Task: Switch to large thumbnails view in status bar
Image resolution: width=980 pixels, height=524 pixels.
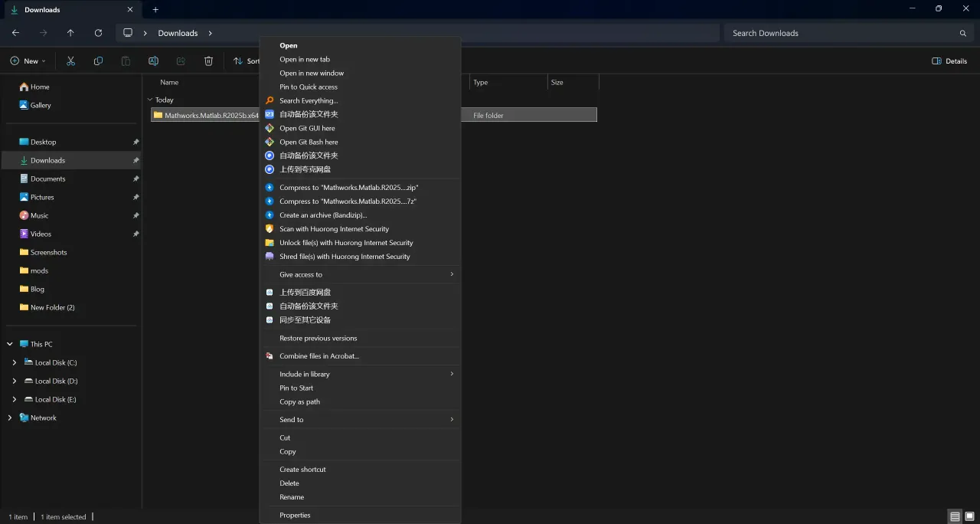Action: (x=969, y=517)
